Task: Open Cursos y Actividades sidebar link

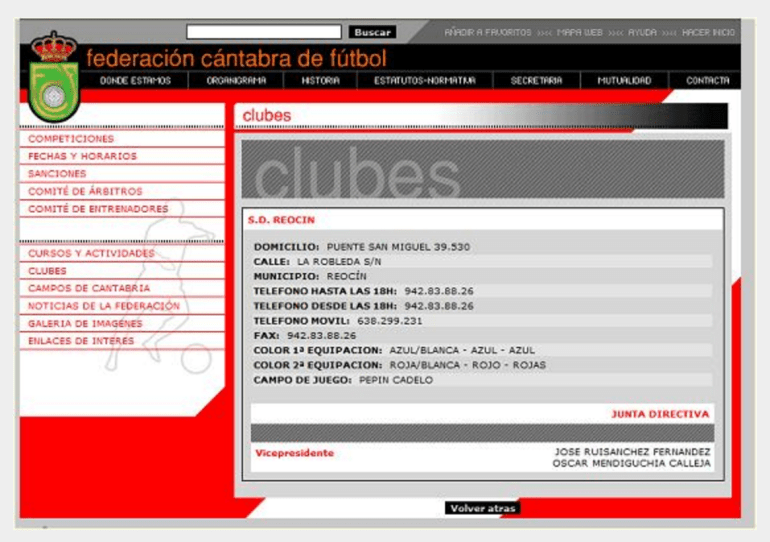Action: (91, 253)
